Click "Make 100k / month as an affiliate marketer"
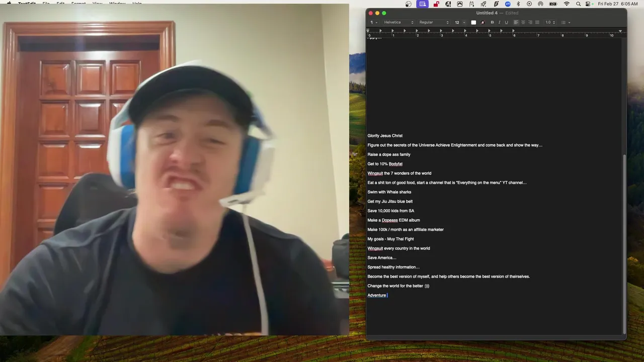The image size is (644, 362). (406, 230)
